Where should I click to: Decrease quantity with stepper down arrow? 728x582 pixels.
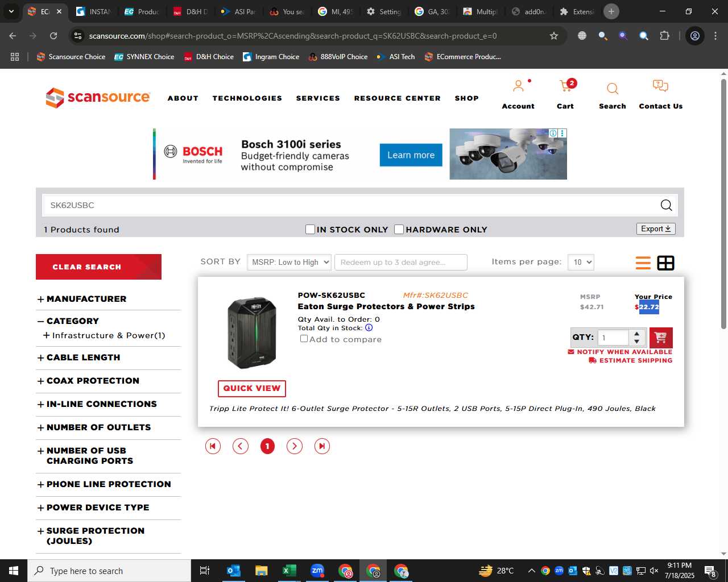pos(637,342)
